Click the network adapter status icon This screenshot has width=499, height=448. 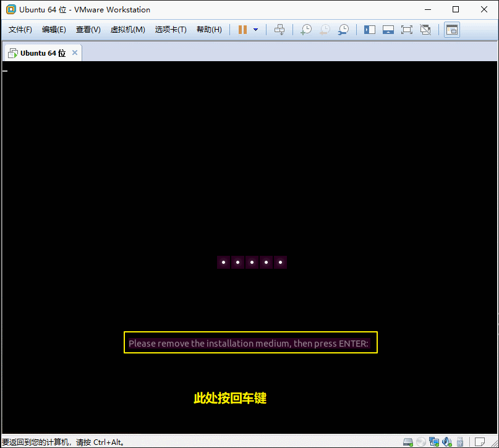433,442
